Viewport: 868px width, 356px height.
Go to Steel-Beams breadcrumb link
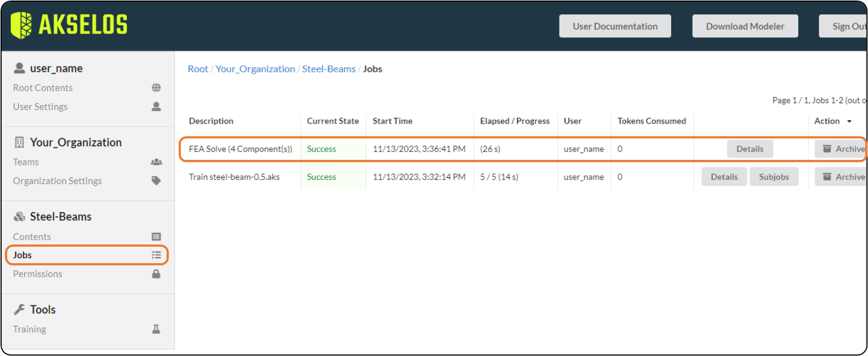pos(329,69)
